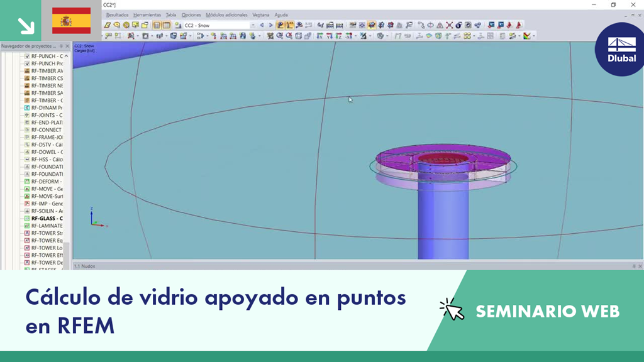
Task: Click the red X delete icon
Action: click(x=449, y=25)
